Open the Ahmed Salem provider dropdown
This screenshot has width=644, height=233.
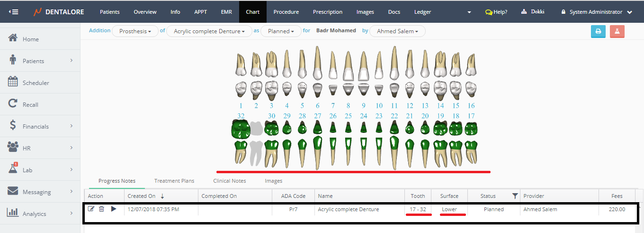tap(397, 31)
